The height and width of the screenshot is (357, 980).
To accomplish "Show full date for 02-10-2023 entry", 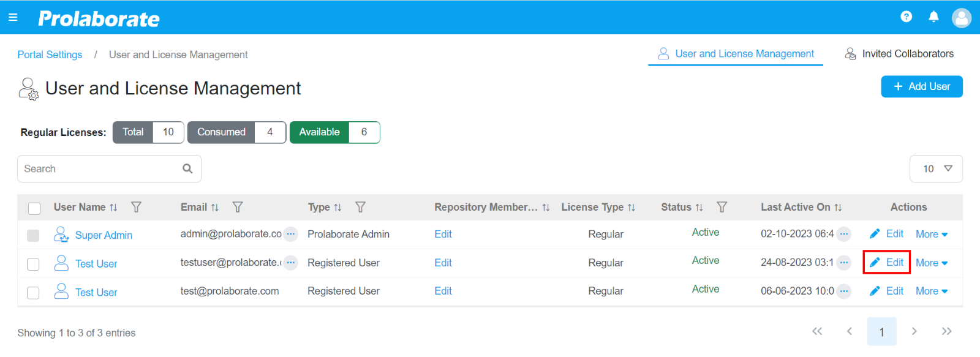I will click(x=844, y=234).
